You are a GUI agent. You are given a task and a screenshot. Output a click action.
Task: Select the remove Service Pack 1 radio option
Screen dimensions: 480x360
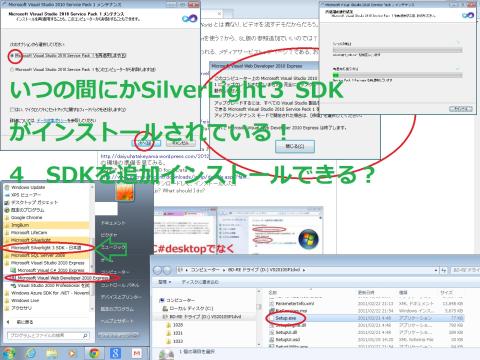[12, 70]
